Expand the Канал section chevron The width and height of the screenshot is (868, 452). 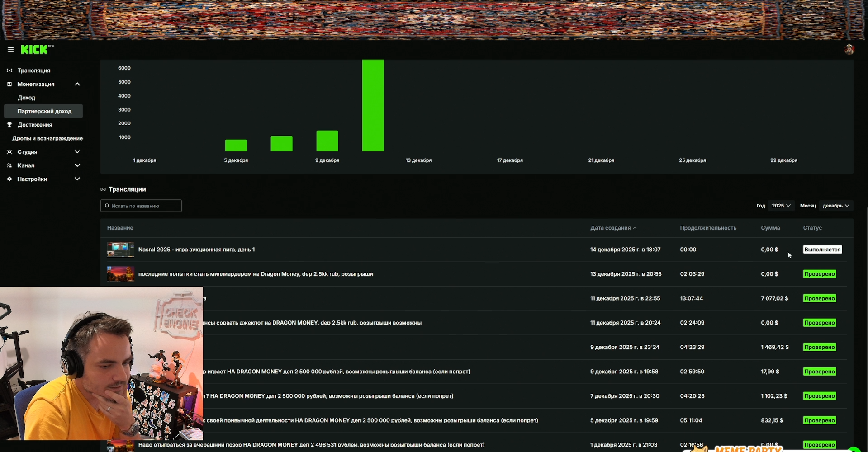pos(77,165)
